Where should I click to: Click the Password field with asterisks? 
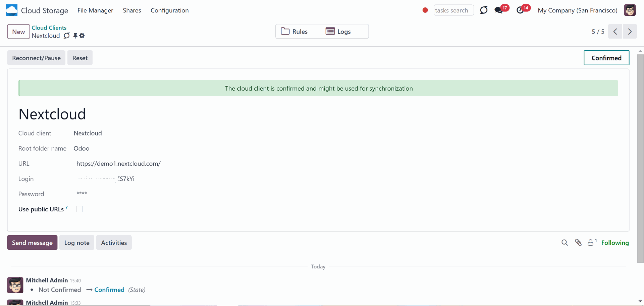(x=82, y=194)
